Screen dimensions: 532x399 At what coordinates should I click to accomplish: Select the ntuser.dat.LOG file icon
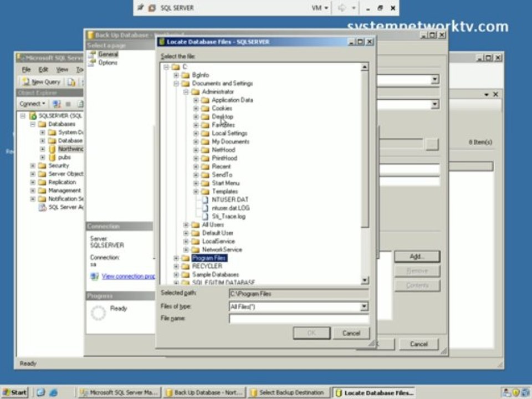click(205, 208)
